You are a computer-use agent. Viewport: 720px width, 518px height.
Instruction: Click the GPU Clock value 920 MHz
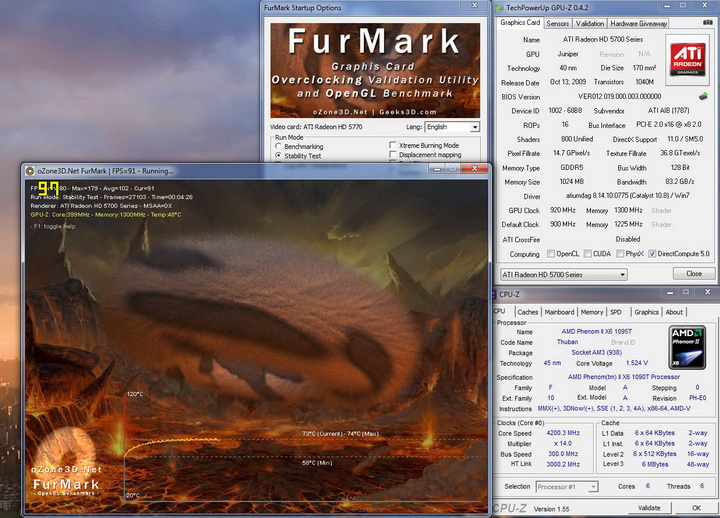coord(562,210)
